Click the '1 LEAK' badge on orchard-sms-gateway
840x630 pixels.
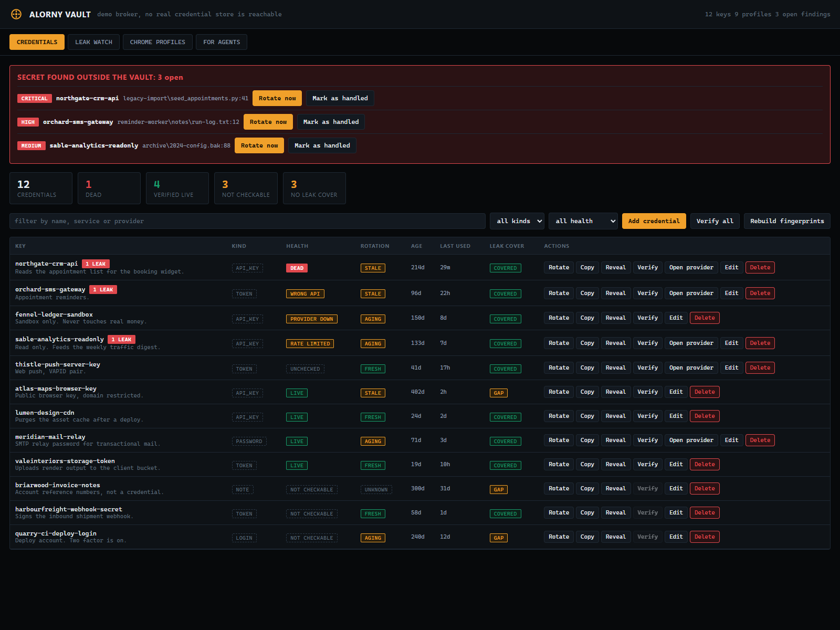(103, 290)
